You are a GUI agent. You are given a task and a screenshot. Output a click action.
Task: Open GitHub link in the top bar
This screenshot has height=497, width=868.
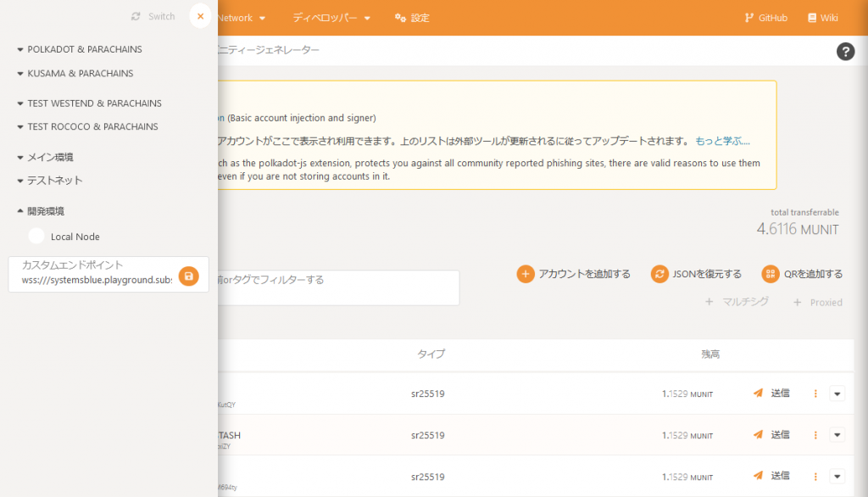765,18
